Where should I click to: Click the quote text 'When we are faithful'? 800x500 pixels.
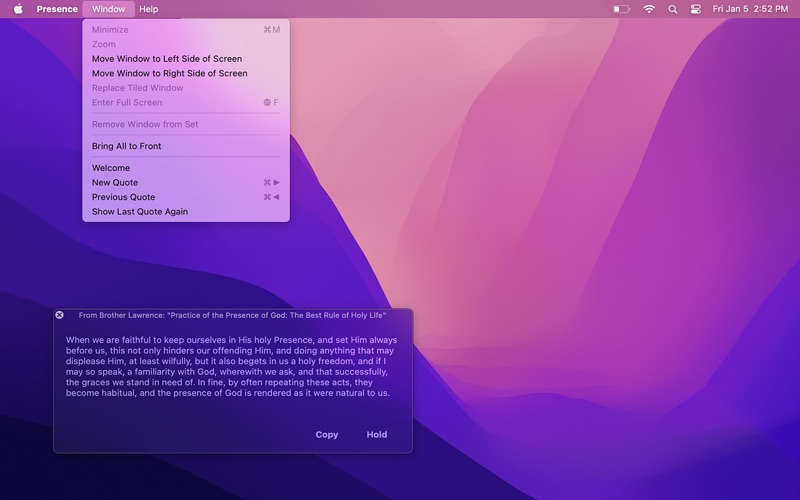[231, 366]
